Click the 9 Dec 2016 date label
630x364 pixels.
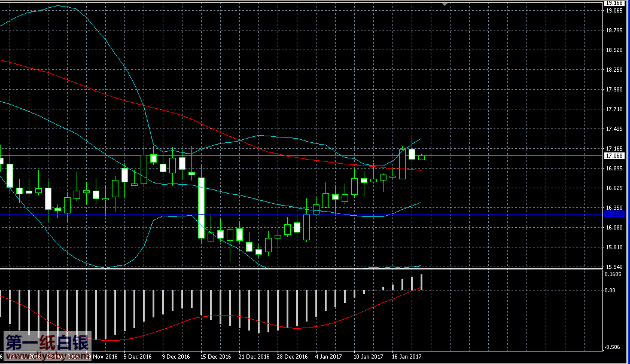(176, 357)
